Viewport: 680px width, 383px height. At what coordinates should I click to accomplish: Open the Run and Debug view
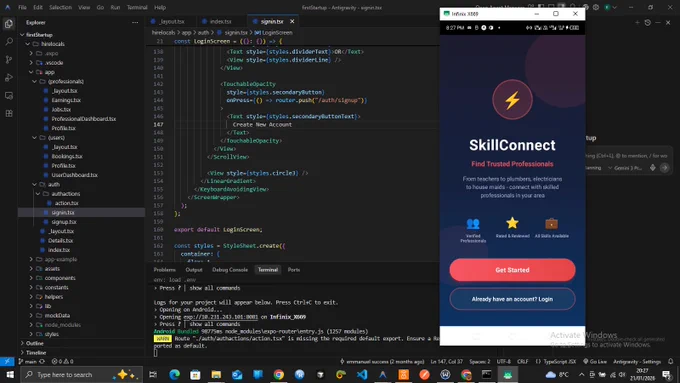click(9, 78)
